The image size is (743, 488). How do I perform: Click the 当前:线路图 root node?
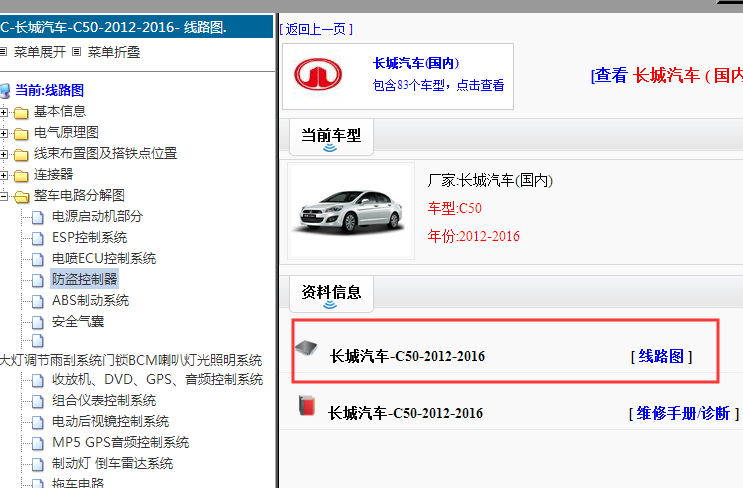coord(49,90)
